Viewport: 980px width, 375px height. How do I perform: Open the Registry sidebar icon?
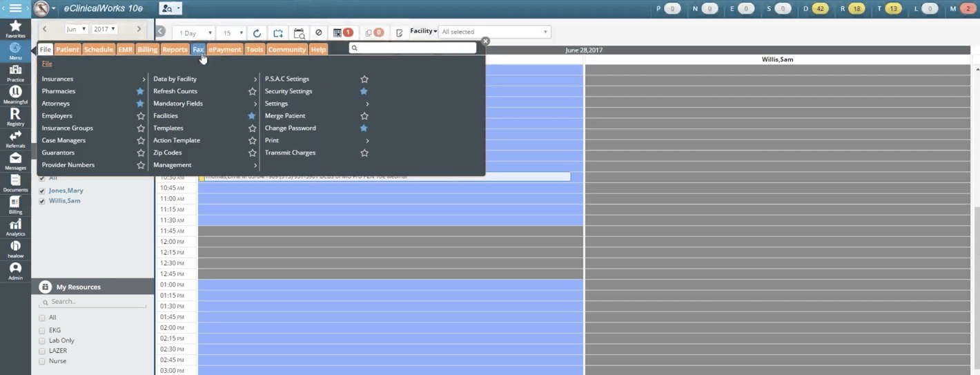(x=15, y=117)
